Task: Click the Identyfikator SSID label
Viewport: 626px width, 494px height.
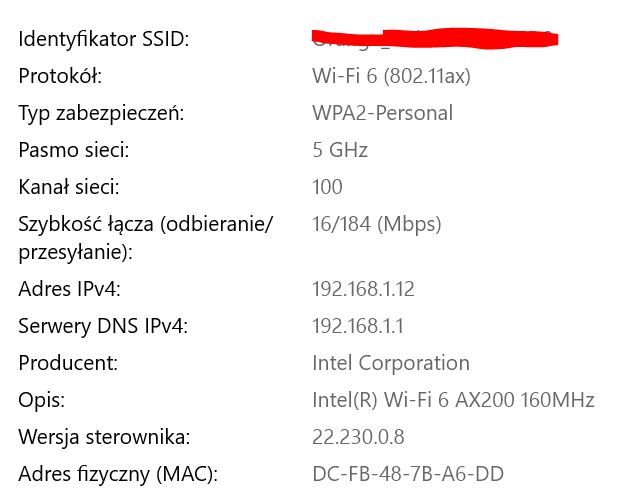Action: coord(103,40)
